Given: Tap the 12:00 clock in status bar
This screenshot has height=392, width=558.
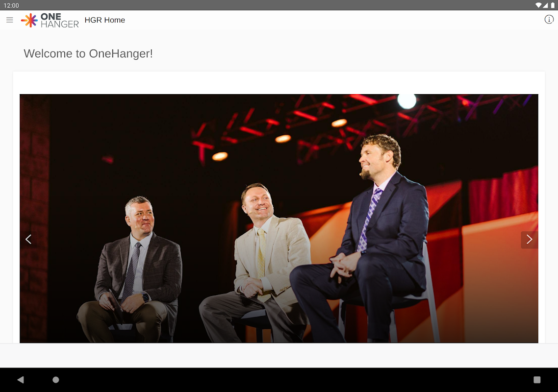Looking at the screenshot, I should coord(11,5).
